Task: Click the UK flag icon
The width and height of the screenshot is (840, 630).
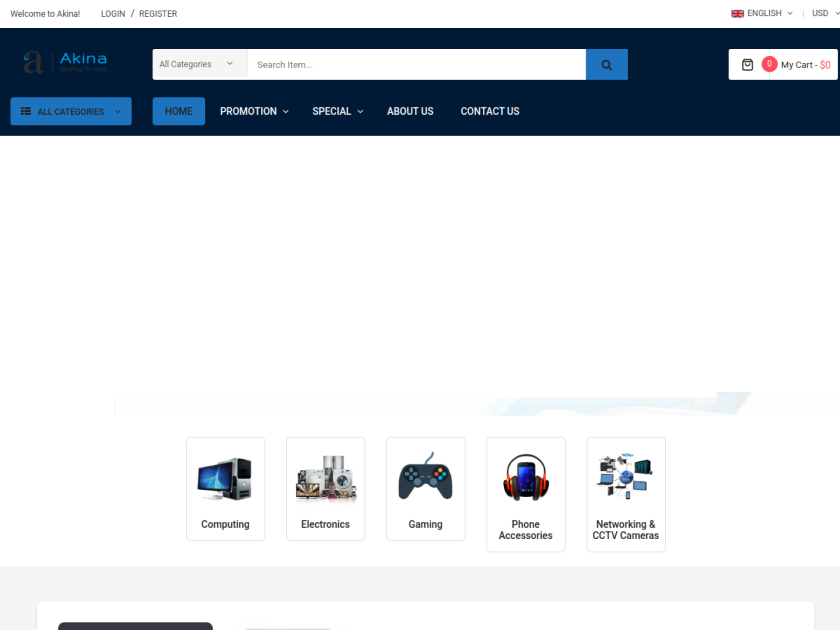Action: 737,13
